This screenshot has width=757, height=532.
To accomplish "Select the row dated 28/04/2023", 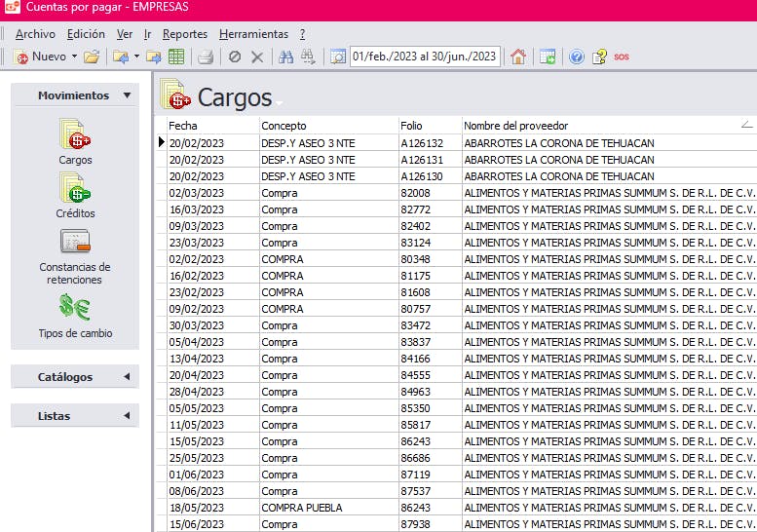I will coord(456,392).
